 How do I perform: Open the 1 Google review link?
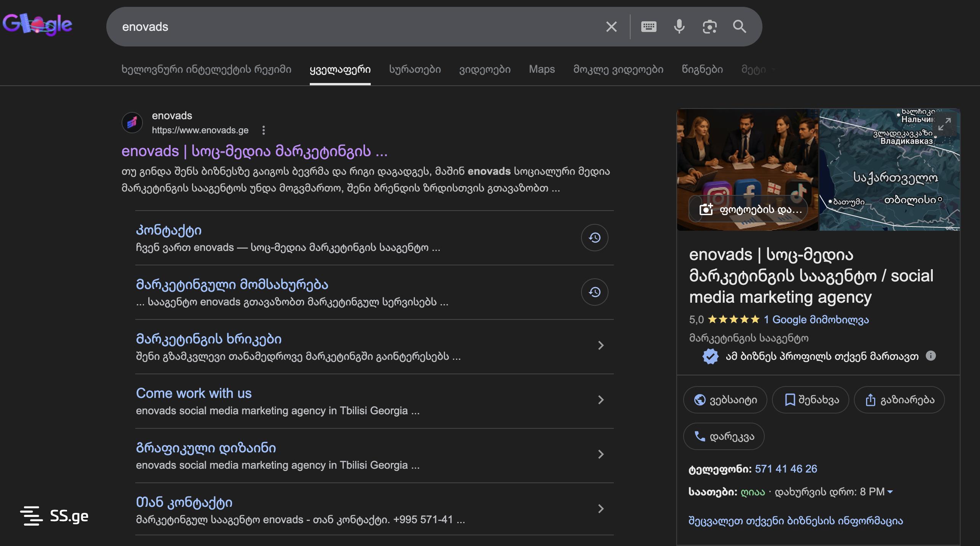coord(816,319)
